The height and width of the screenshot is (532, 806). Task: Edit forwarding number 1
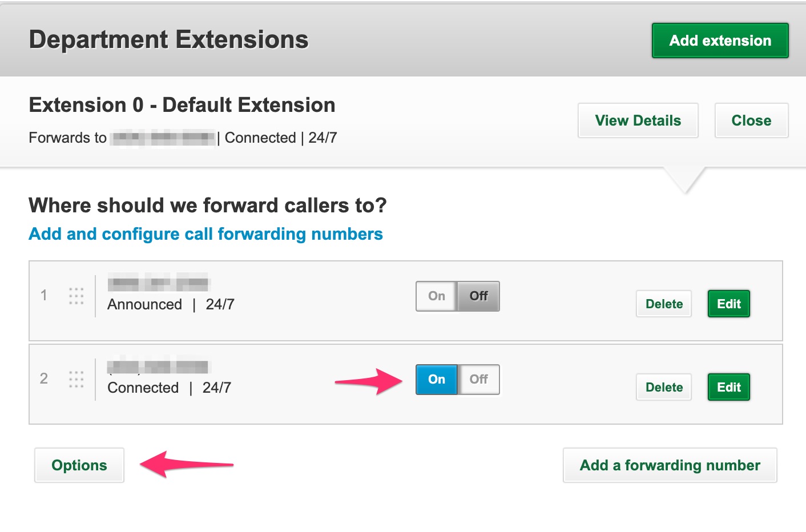[x=729, y=304]
